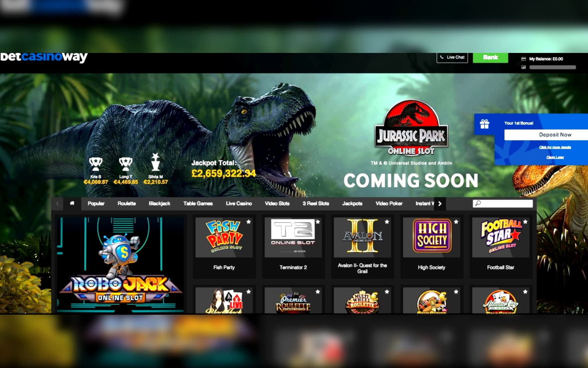Click Silvia M winner trophy icon
The image size is (588, 368).
click(x=156, y=162)
